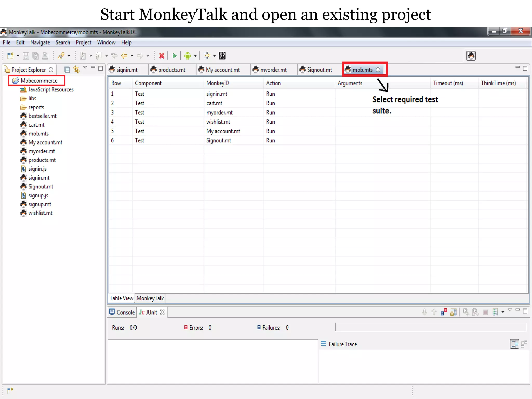This screenshot has width=532, height=399.
Task: Open New wizard dropdown arrow
Action: tap(18, 56)
